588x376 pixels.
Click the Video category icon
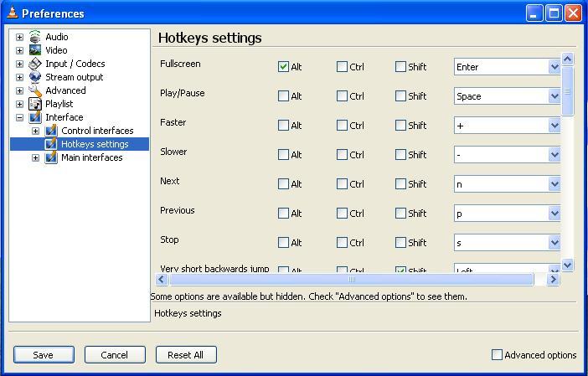35,50
